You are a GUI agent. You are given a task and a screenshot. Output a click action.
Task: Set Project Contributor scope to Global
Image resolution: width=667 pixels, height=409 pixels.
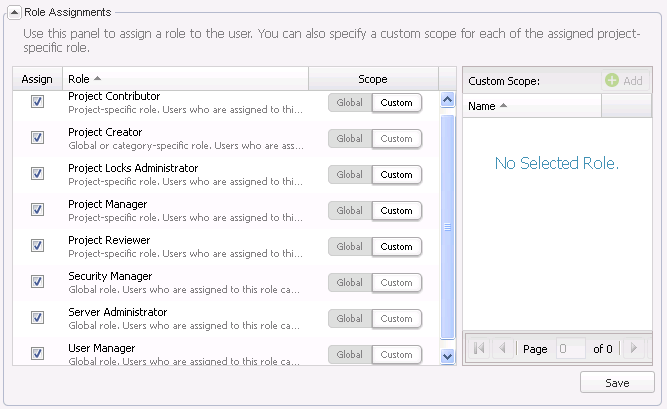[350, 103]
